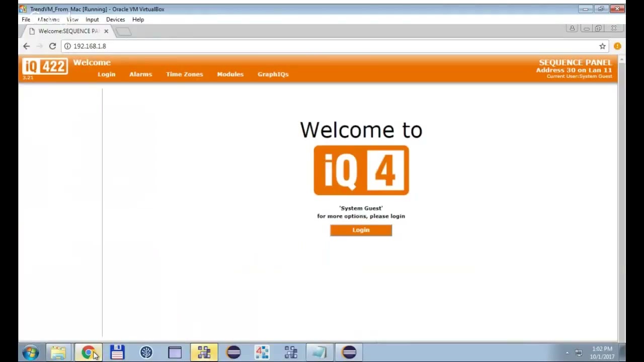Click the network icon in the system tray
This screenshot has height=362, width=644.
coord(579,353)
